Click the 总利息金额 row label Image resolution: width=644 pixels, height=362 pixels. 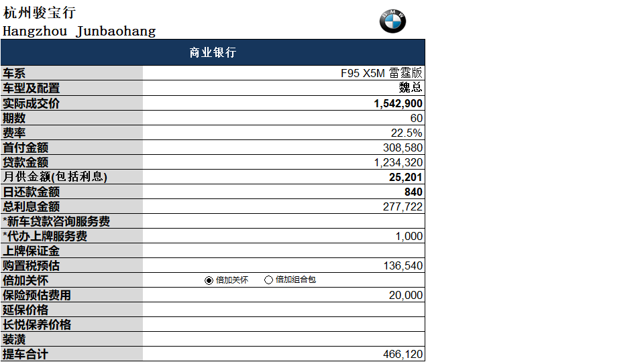tap(32, 207)
